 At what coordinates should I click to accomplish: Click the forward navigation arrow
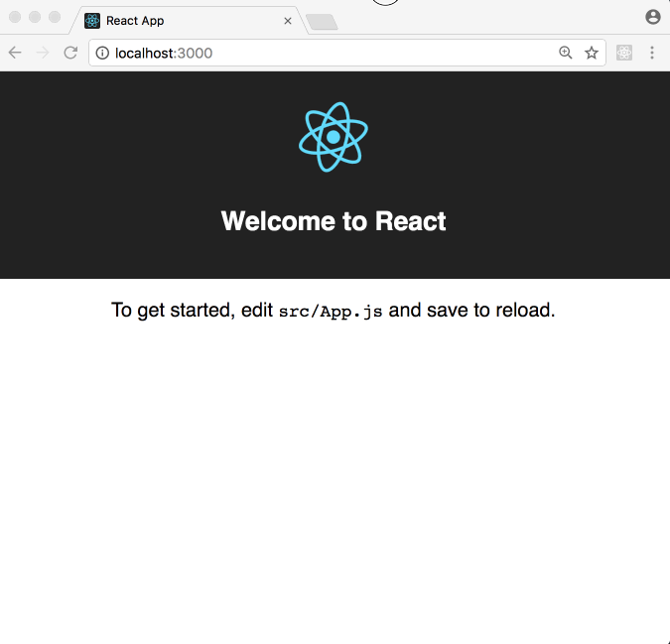click(x=43, y=53)
